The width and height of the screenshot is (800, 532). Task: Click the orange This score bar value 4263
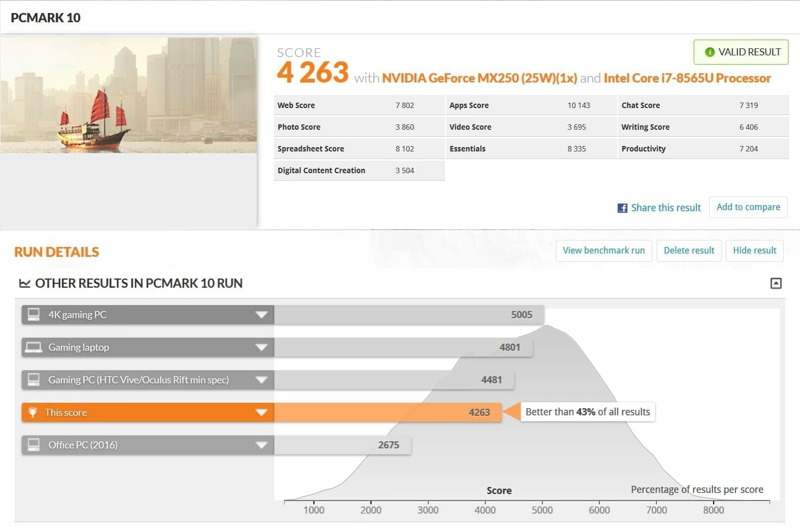(x=479, y=413)
